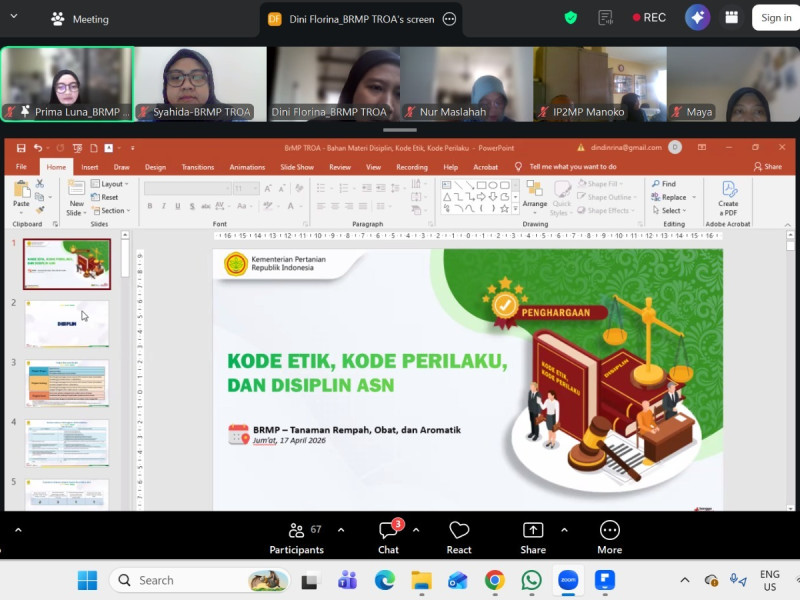The height and width of the screenshot is (600, 800).
Task: Open shared screen options ellipsis button
Action: coord(449,19)
